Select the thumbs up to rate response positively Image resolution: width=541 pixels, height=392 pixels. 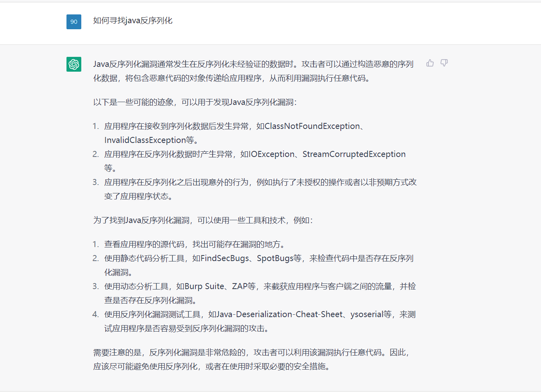430,63
